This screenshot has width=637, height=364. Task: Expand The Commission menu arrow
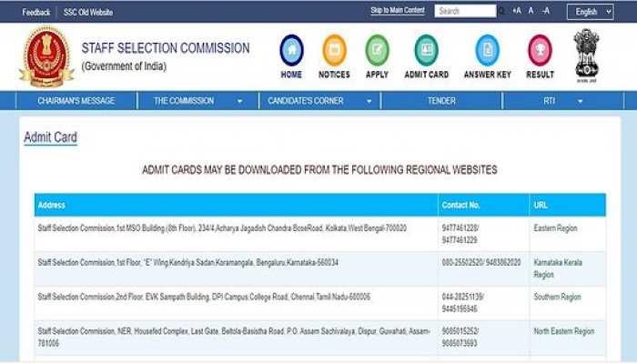(x=239, y=101)
